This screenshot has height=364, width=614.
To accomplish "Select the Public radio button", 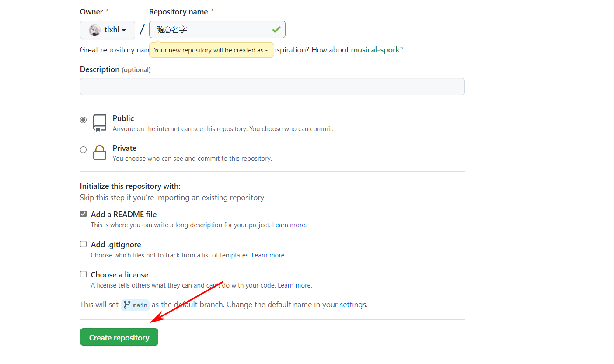I will pyautogui.click(x=83, y=120).
